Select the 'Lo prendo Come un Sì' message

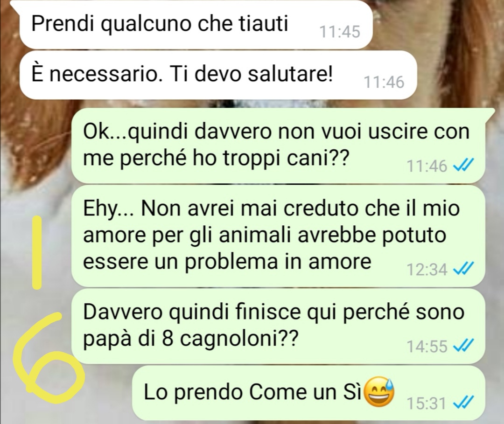click(x=308, y=393)
